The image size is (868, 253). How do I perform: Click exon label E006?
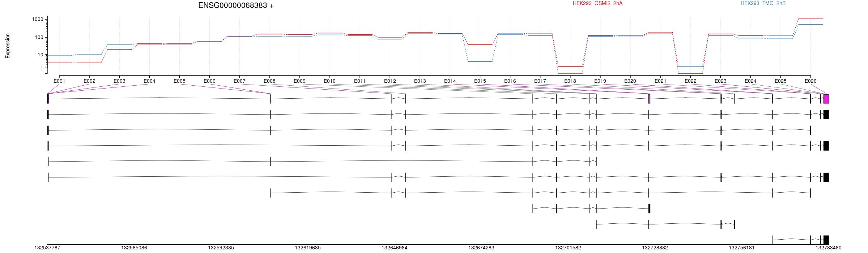point(209,81)
